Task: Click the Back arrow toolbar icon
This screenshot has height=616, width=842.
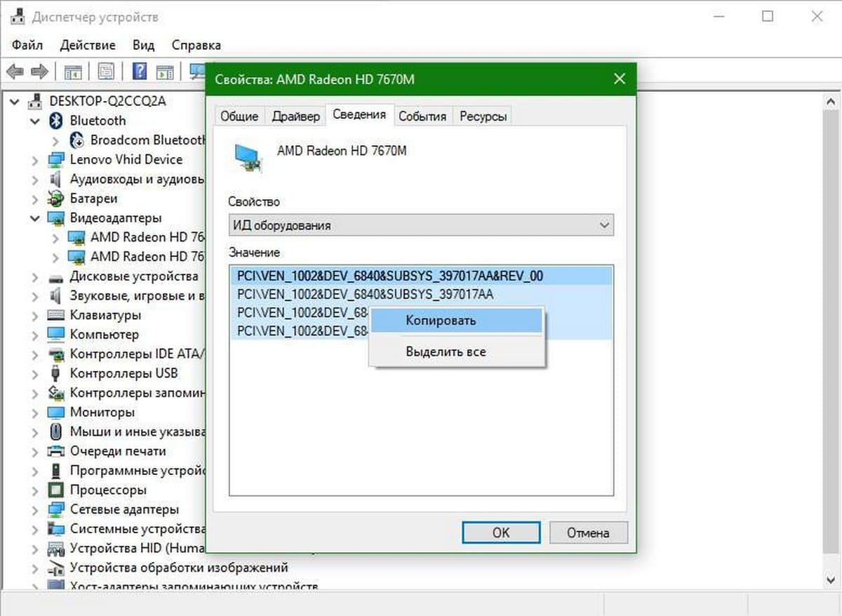Action: point(15,72)
